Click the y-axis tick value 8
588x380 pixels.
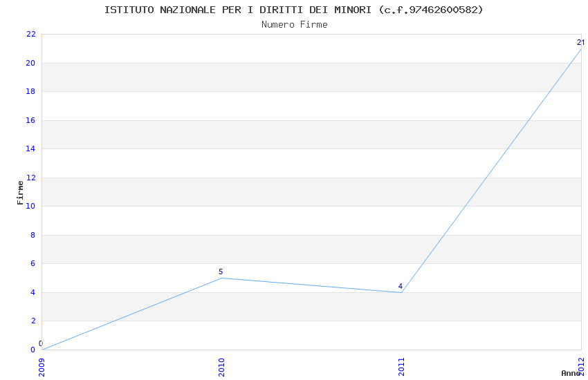(33, 235)
